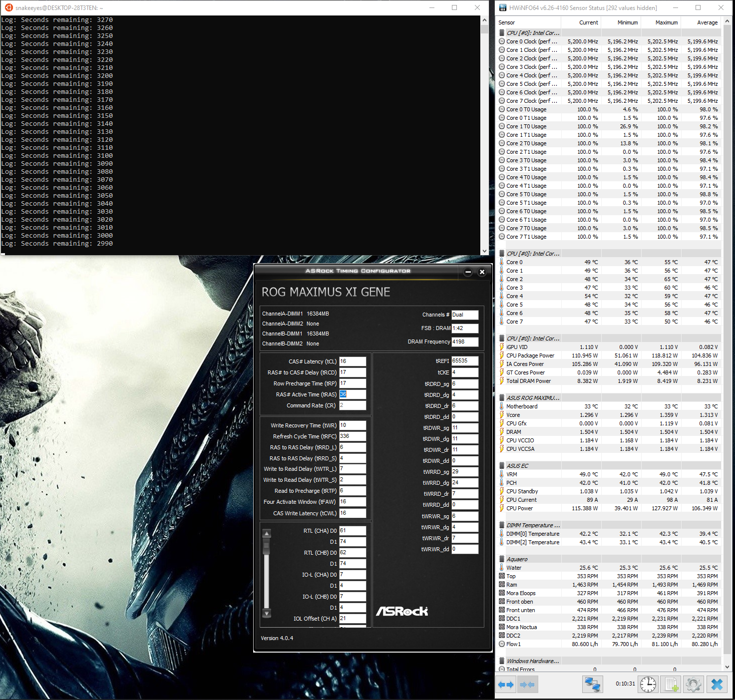735x700 pixels.
Task: Close sensors with the blue X icon
Action: 717,685
